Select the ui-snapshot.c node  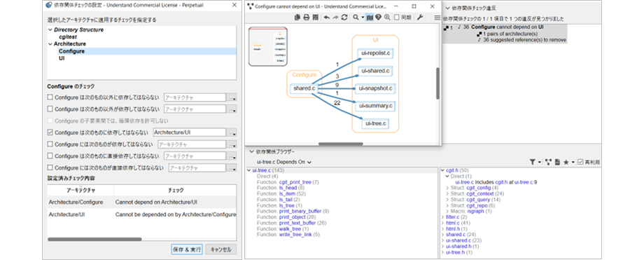[x=375, y=88]
